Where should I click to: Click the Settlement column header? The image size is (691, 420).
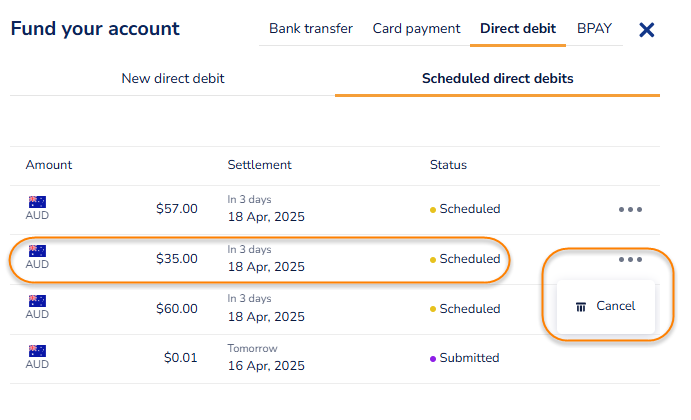pos(259,165)
